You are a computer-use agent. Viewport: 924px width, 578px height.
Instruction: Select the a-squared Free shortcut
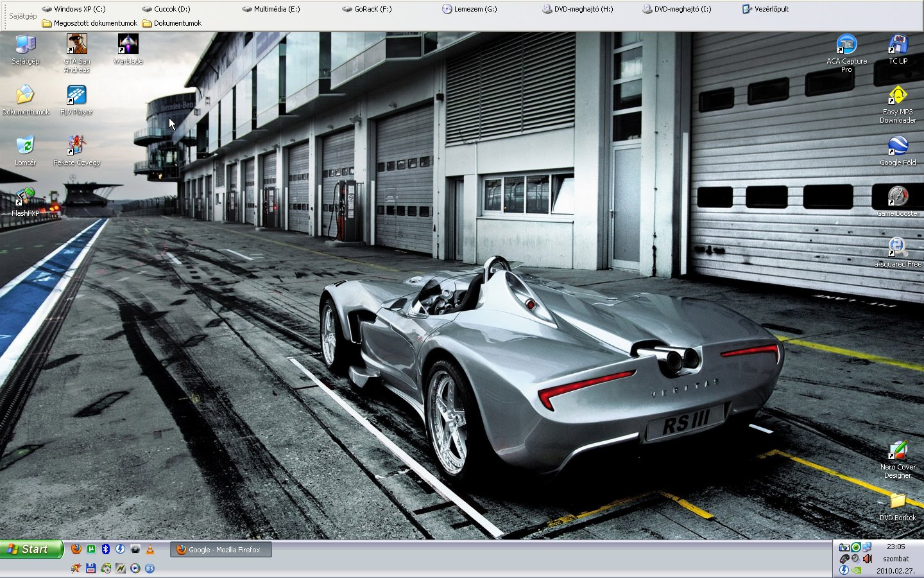(898, 252)
